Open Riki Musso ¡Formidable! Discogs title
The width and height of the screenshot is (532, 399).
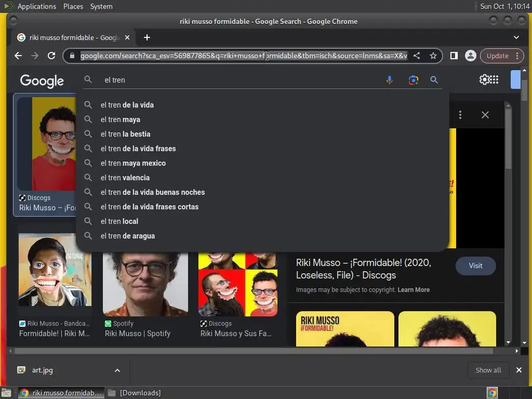pyautogui.click(x=364, y=269)
